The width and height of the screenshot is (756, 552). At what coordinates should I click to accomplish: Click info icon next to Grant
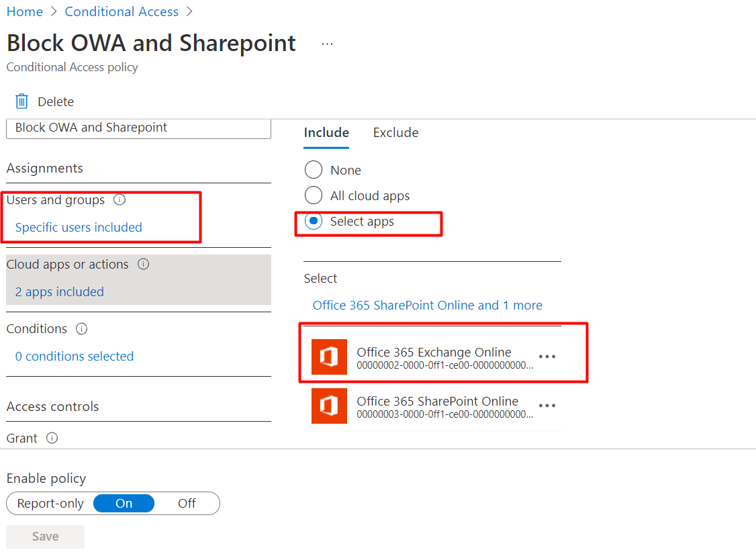click(52, 438)
